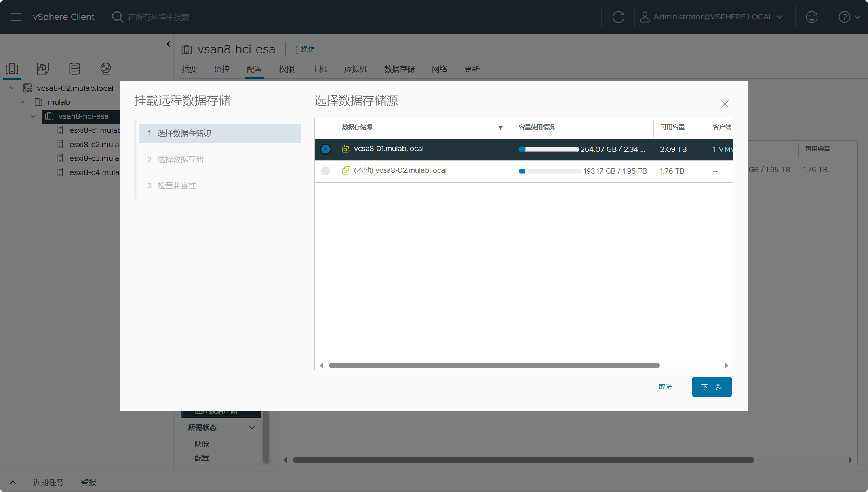Open the 虚拟机 tab
The image size is (868, 492).
[356, 69]
